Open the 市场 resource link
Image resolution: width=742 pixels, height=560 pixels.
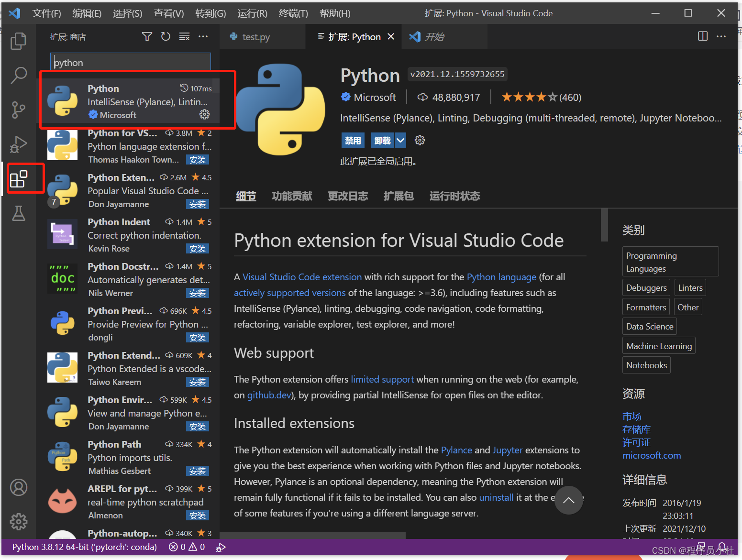[632, 417]
